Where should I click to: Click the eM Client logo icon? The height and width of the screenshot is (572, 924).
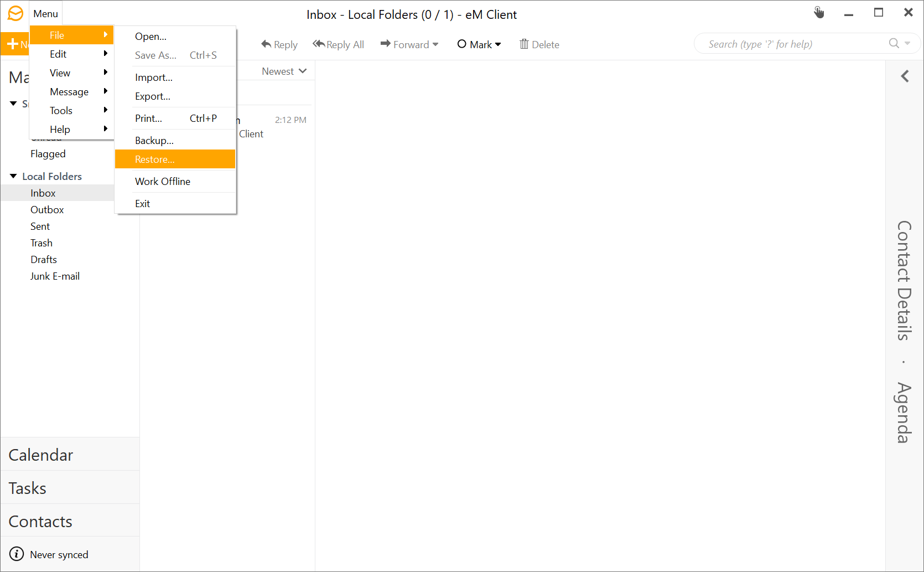[x=15, y=13]
